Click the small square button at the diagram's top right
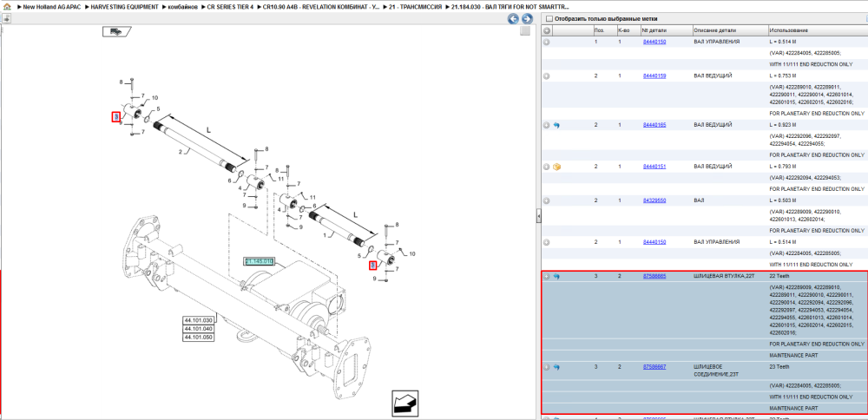The height and width of the screenshot is (420, 868). (x=525, y=31)
